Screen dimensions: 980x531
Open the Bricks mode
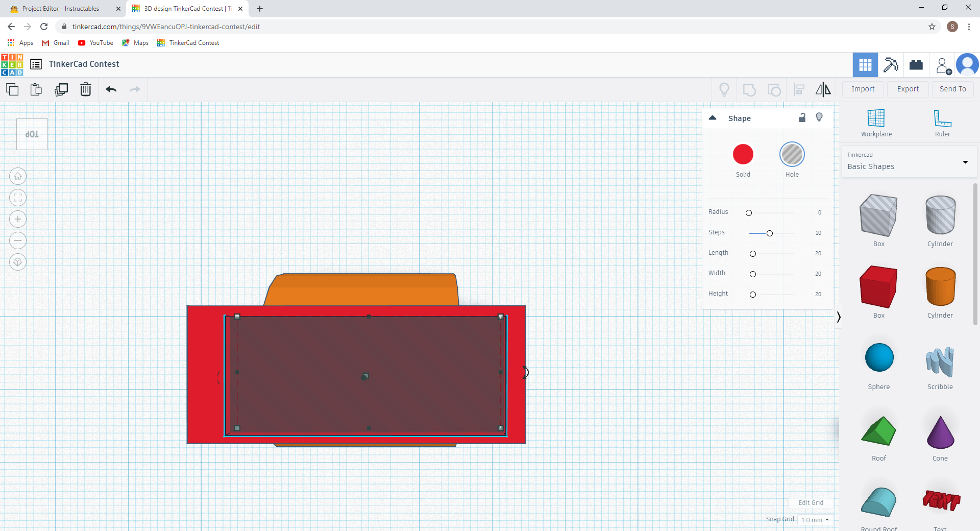pyautogui.click(x=916, y=65)
